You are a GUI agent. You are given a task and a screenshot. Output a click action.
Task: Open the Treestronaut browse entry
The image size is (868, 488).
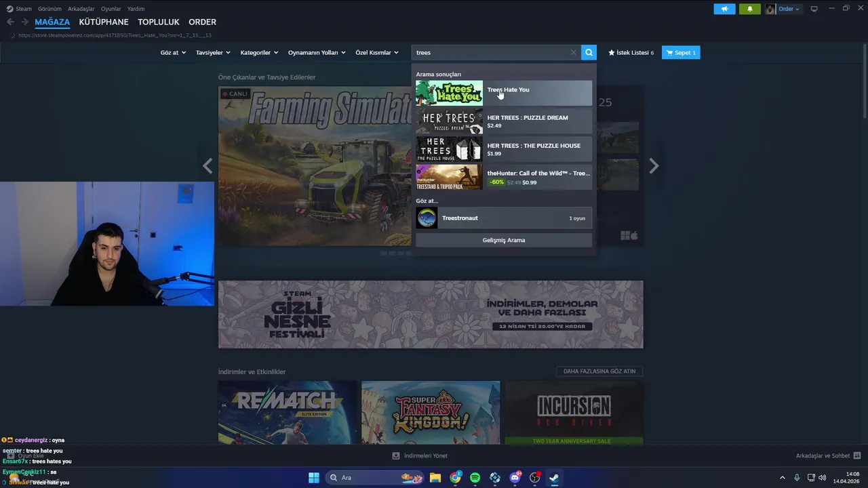pyautogui.click(x=504, y=218)
